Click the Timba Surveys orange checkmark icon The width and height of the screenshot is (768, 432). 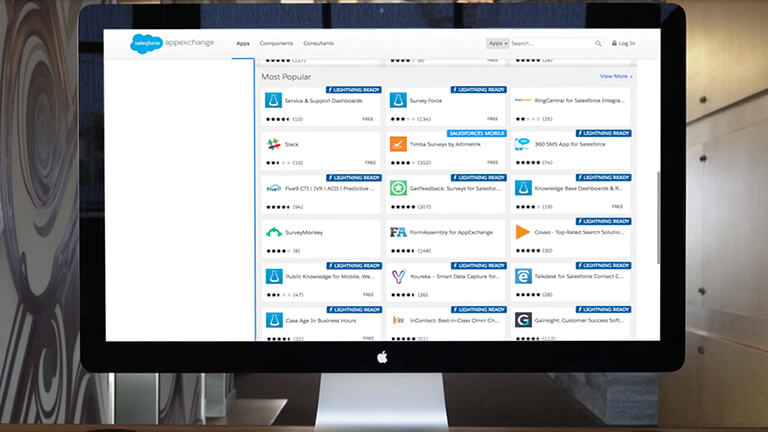coord(398,144)
